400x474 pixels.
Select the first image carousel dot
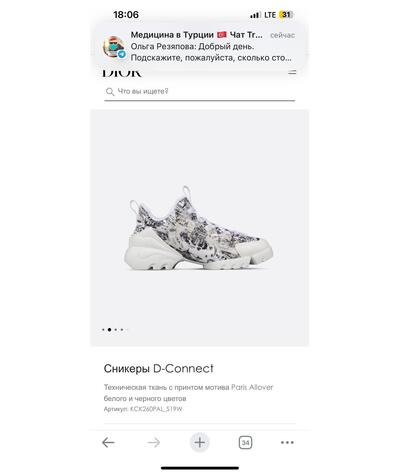tap(103, 330)
